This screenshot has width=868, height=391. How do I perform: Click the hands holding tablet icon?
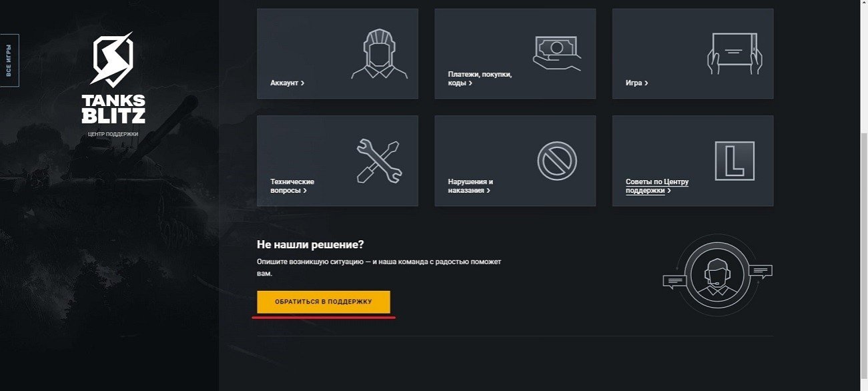click(x=735, y=53)
